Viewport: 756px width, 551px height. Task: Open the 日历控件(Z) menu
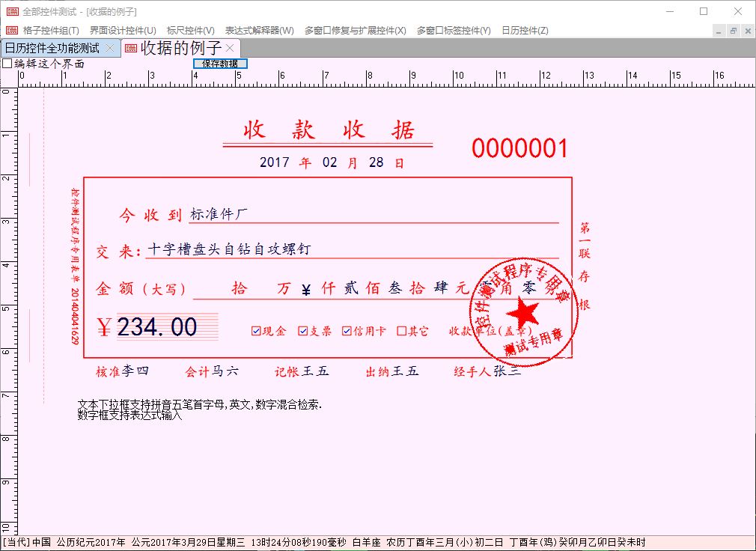pos(525,31)
